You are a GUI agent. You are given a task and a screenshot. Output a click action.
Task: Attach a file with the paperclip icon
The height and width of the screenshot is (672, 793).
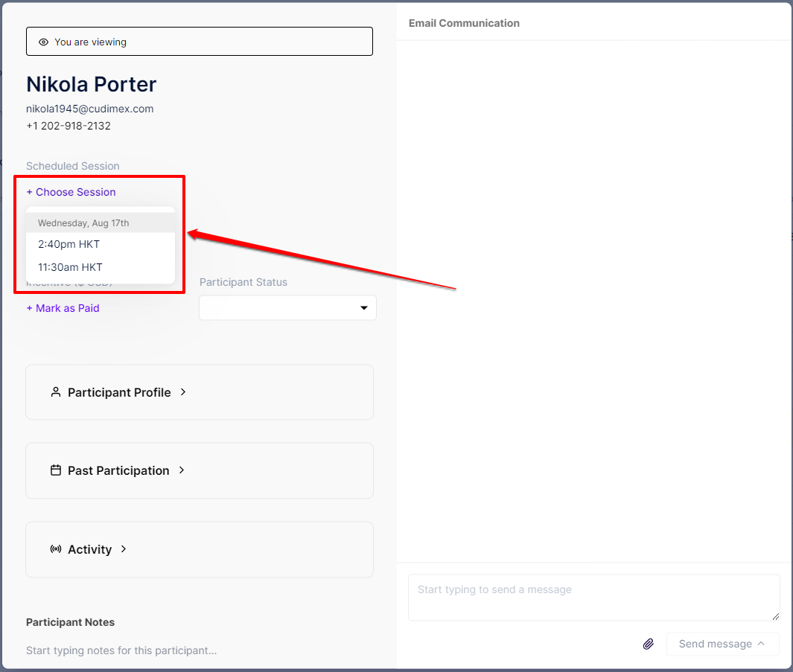[x=649, y=644]
